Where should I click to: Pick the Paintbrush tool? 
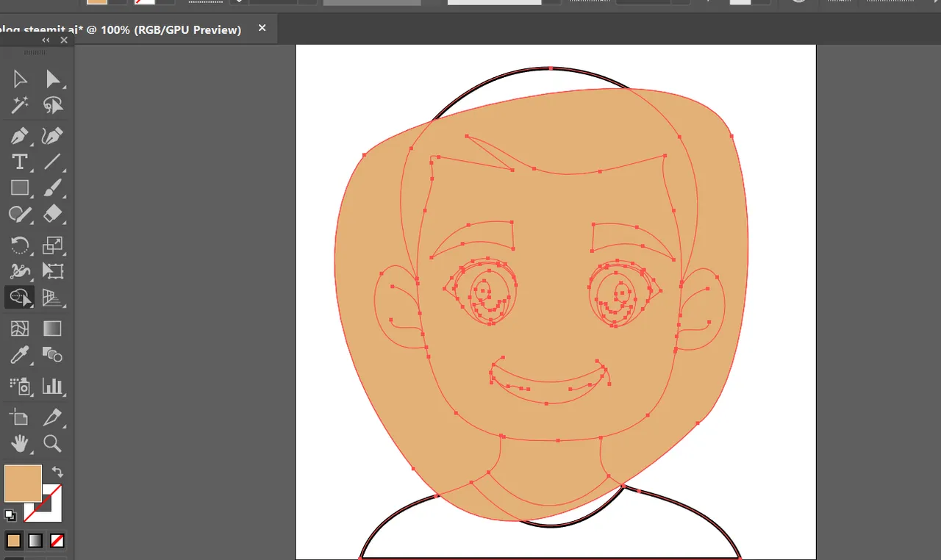point(52,188)
